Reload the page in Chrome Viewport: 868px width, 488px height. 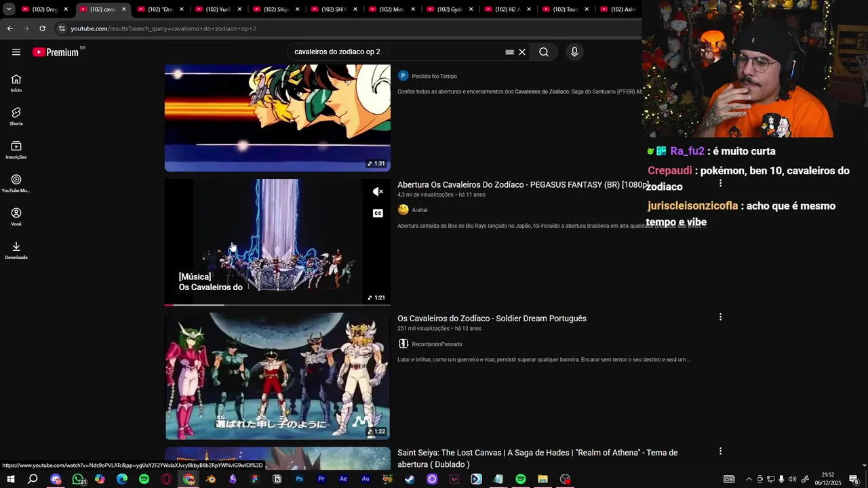point(42,28)
